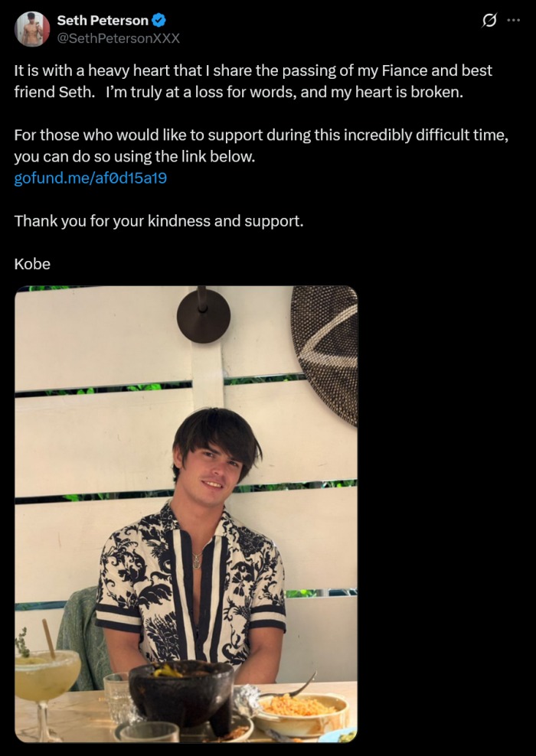536x756 pixels.
Task: Click the 'Kobe' signature text
Action: tap(32, 264)
